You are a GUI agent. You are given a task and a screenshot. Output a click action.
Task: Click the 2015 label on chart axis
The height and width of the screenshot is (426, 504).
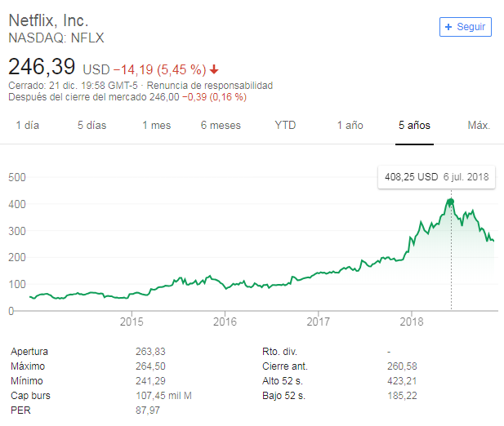click(x=132, y=322)
